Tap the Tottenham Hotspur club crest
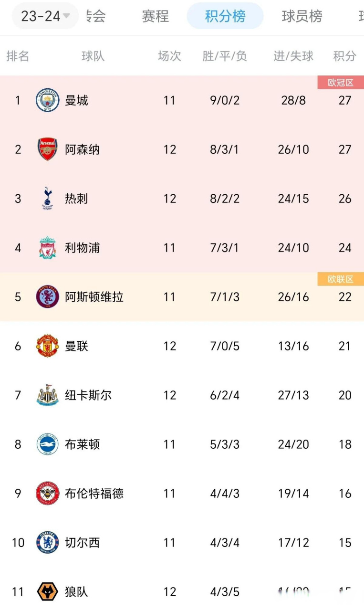 pos(48,199)
